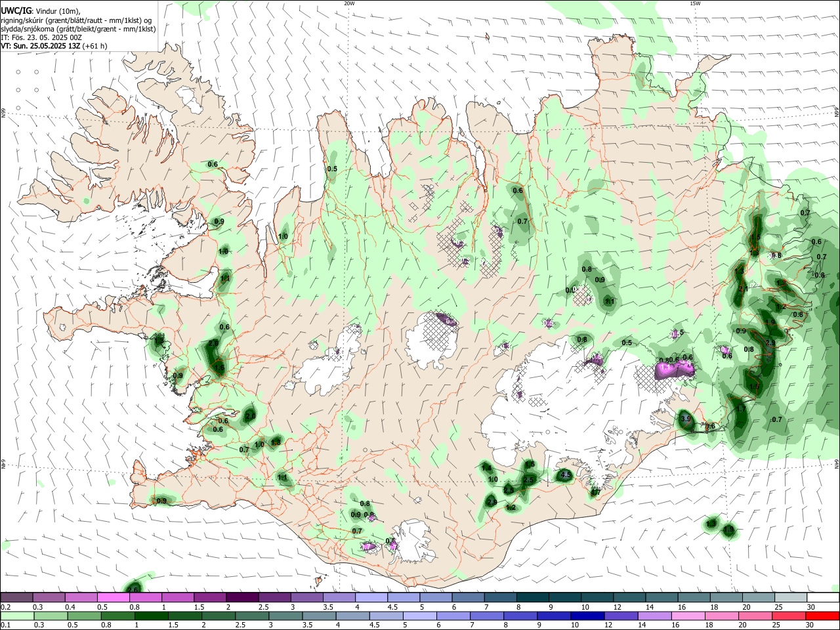
Task: Select the deep blue 10 mm rain legend swatch
Action: coord(587,616)
